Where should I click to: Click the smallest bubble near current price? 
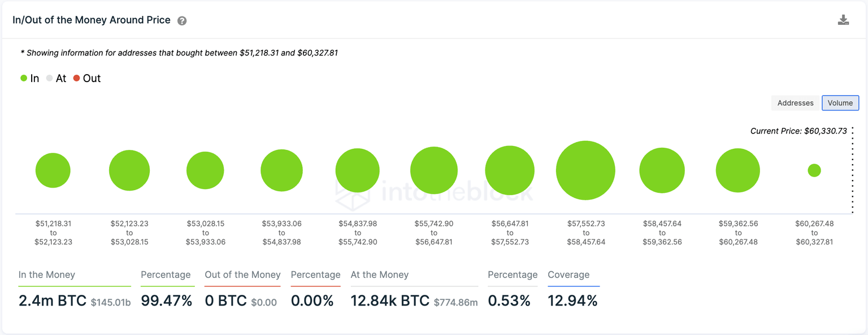click(814, 170)
